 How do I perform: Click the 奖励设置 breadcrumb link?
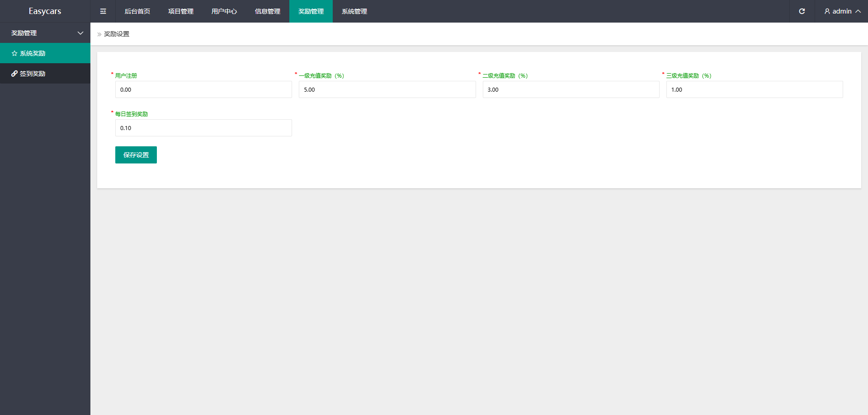point(117,34)
